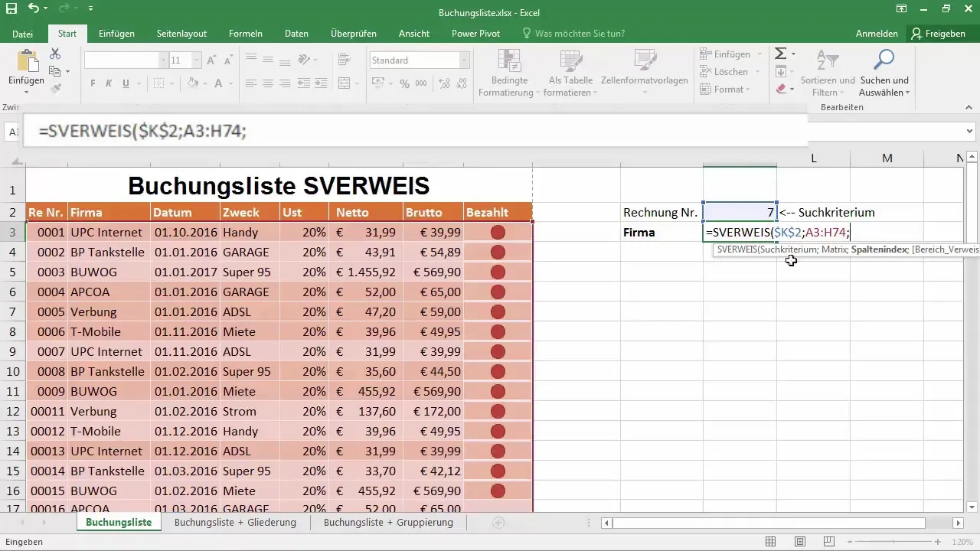Click the Clear eraser icon
Viewport: 980px width, 551px height.
pyautogui.click(x=780, y=89)
